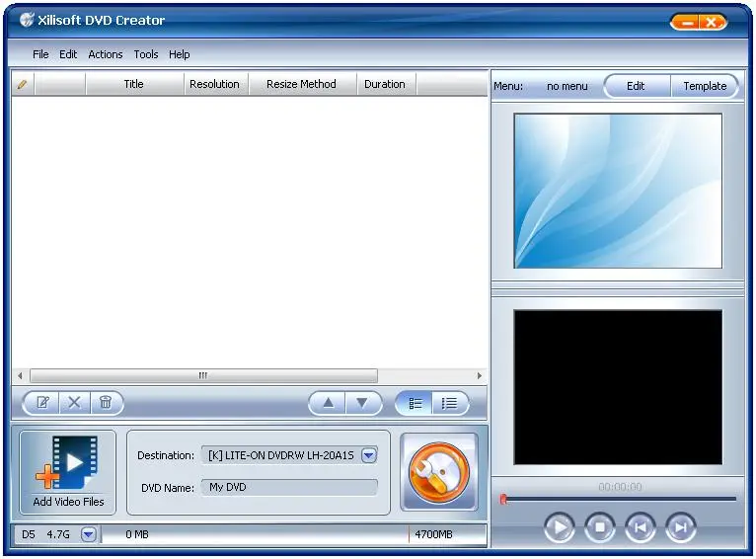
Task: Click the 4700MB capacity label
Action: click(x=433, y=534)
